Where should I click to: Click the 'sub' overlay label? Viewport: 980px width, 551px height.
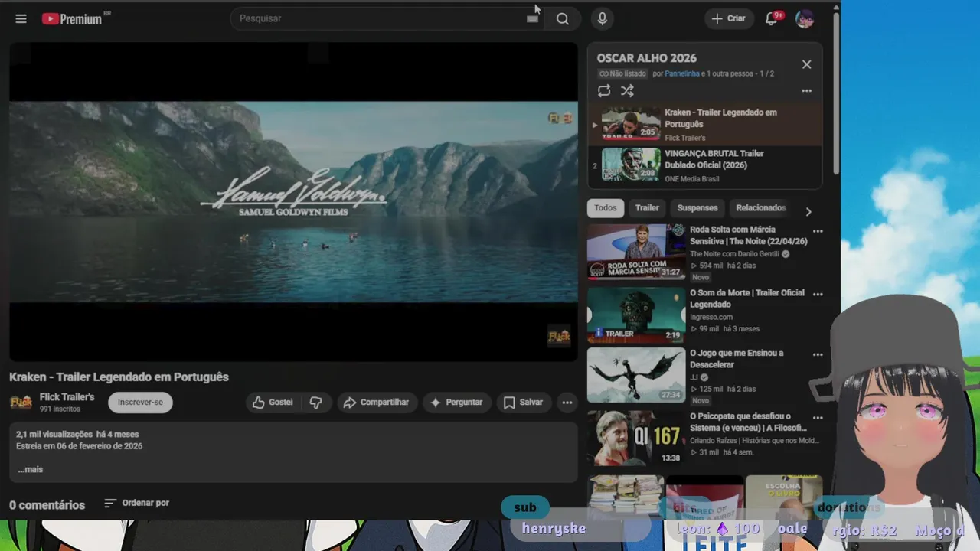(x=525, y=507)
